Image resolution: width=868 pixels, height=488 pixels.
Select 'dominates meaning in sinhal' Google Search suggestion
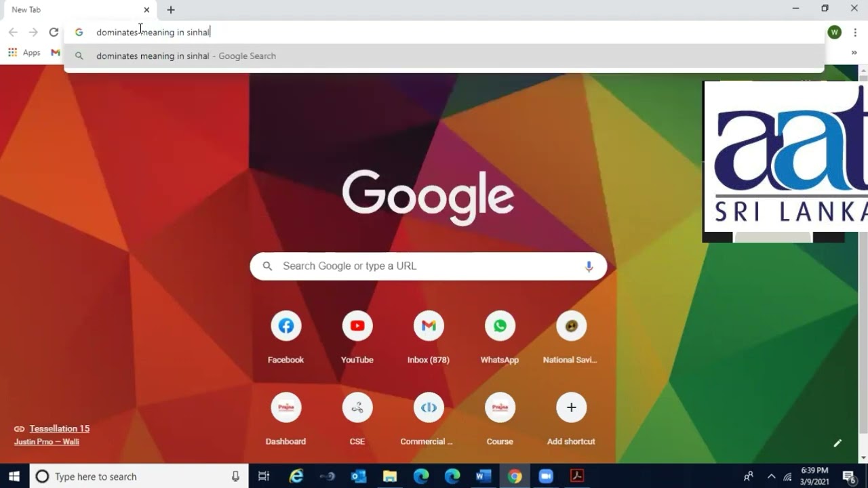tap(444, 56)
